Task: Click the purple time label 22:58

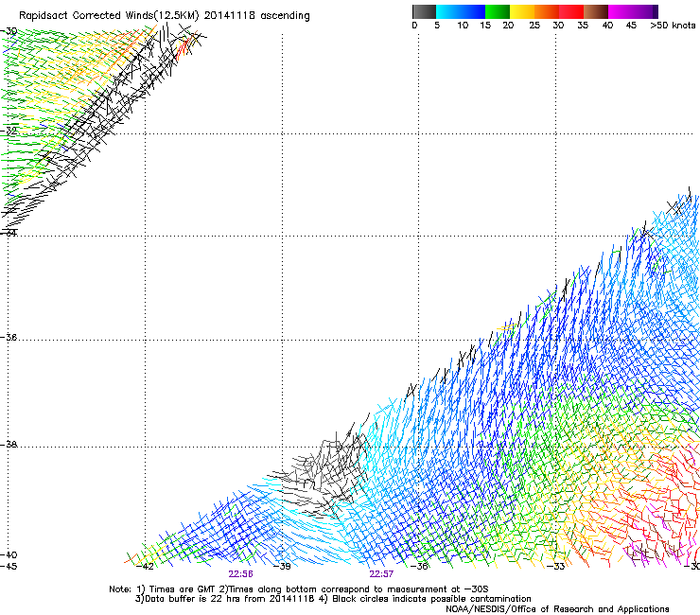Action: click(x=240, y=574)
